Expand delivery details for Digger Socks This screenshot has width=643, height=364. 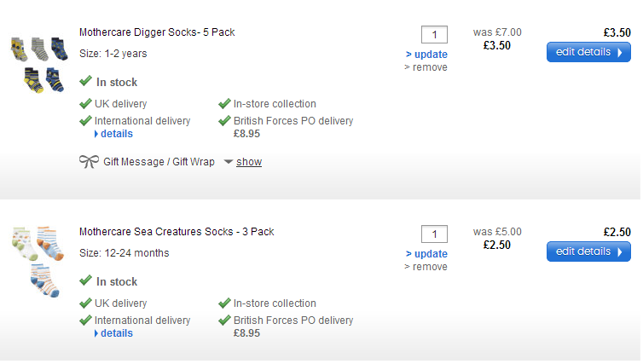pyautogui.click(x=113, y=134)
